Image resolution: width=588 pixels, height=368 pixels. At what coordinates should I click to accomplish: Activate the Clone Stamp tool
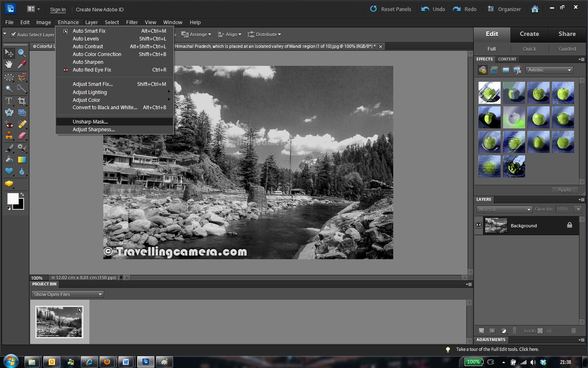(x=8, y=136)
